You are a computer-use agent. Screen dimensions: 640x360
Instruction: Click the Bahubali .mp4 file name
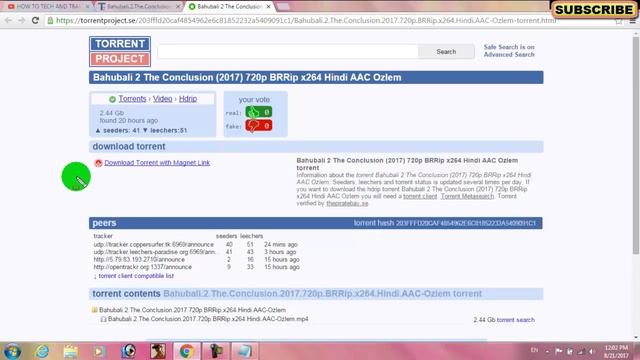tap(208, 319)
